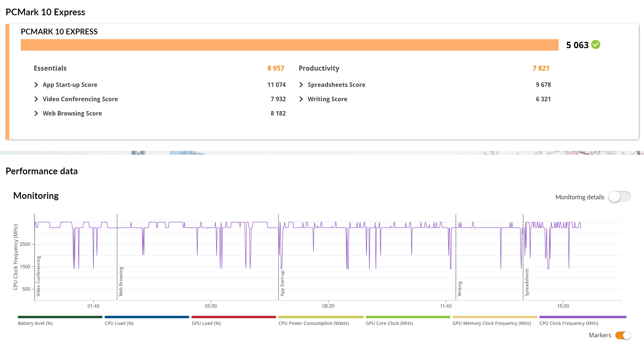
Task: Toggle CPU Power Consumption (Watts) legend
Action: pos(321,320)
